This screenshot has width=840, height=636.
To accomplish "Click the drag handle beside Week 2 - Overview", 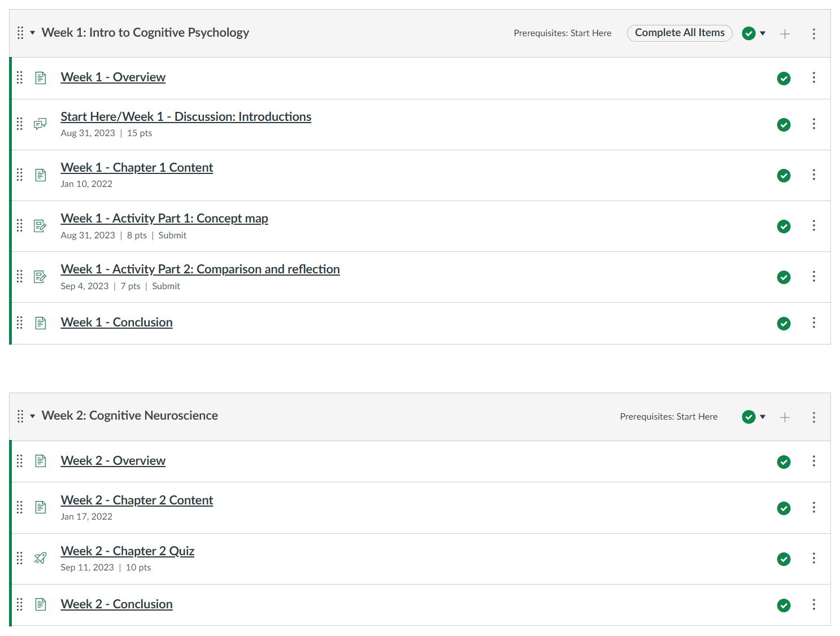I will [19, 461].
